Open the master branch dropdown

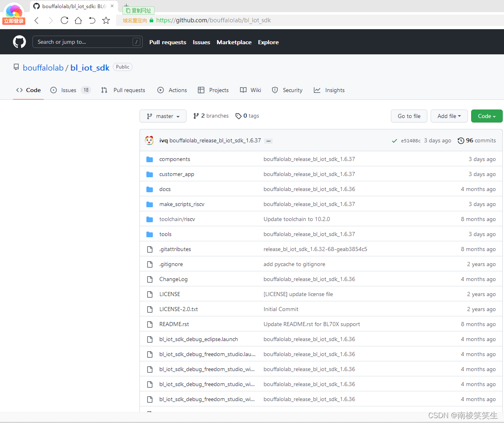[163, 116]
